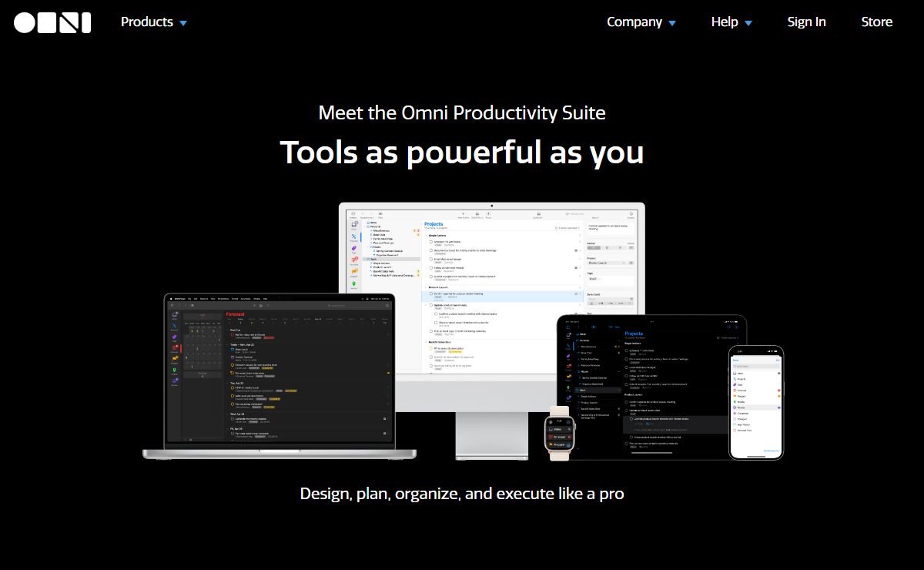
Task: Open the Products dropdown menu
Action: pos(153,22)
